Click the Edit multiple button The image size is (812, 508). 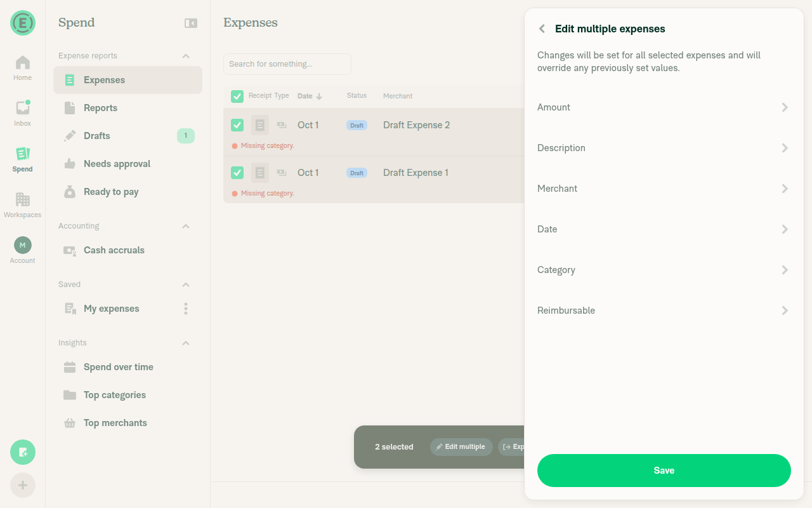[x=461, y=447]
